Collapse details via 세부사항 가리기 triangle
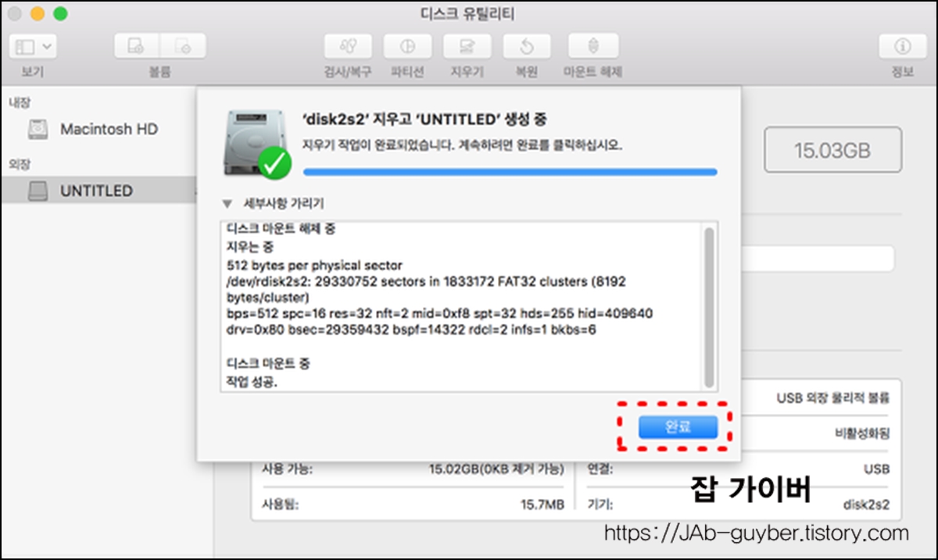 point(227,203)
